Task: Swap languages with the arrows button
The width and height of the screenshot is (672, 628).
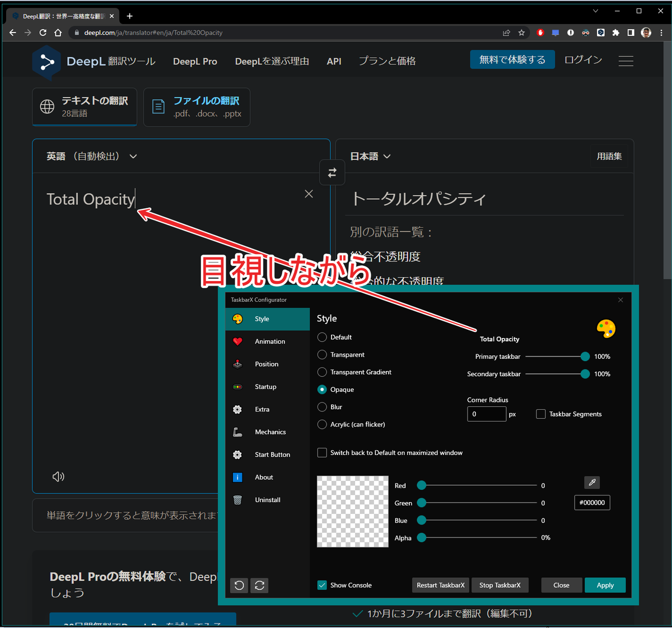Action: 332,173
